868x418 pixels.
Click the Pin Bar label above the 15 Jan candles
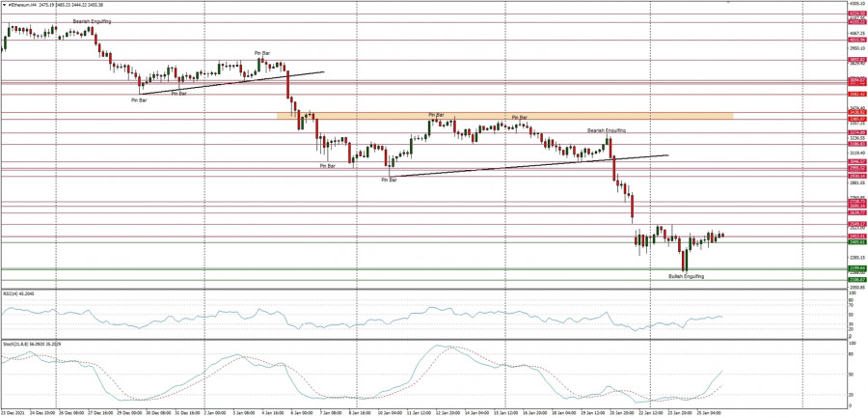(x=520, y=117)
